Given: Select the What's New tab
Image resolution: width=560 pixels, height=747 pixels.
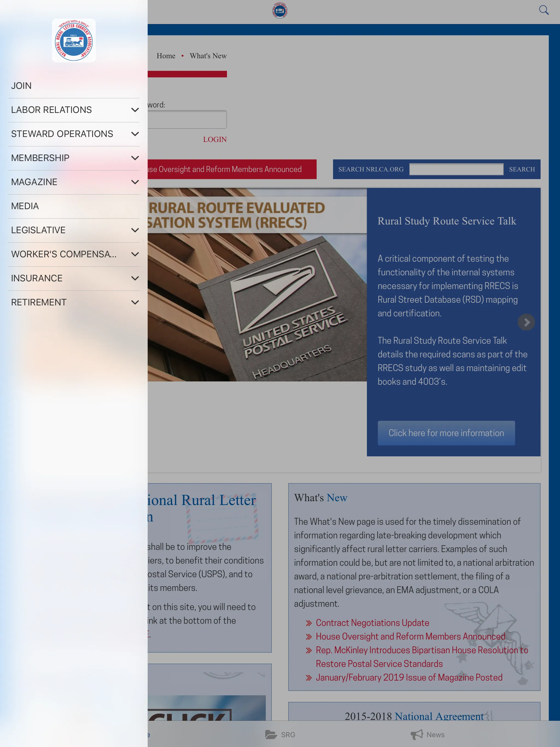Looking at the screenshot, I should pyautogui.click(x=208, y=56).
